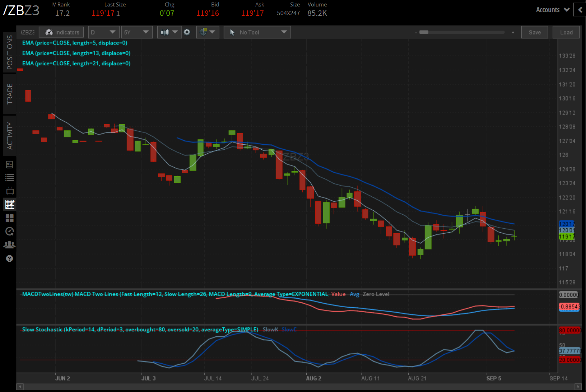
Task: Click the /ZBZ3 symbol field in toolbar
Action: (27, 32)
